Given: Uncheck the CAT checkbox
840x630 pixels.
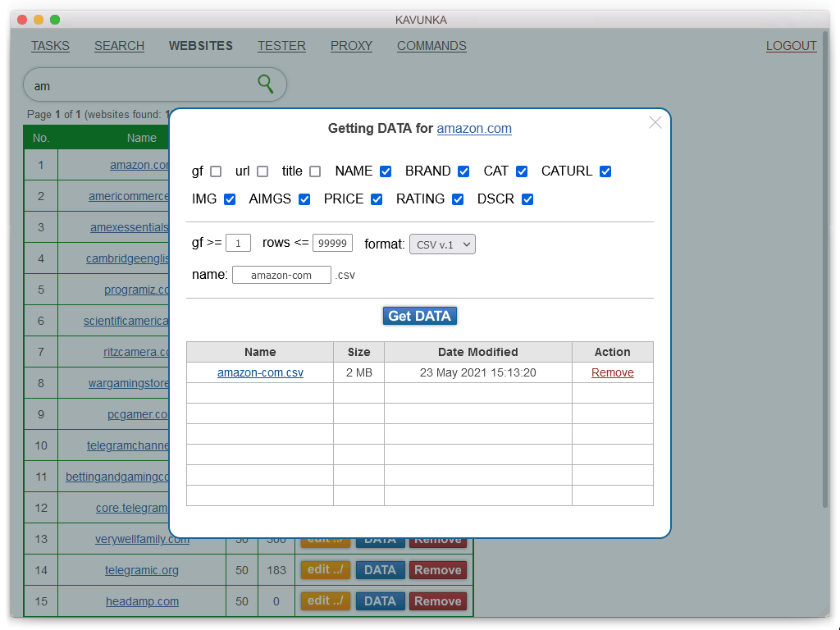Looking at the screenshot, I should point(522,171).
